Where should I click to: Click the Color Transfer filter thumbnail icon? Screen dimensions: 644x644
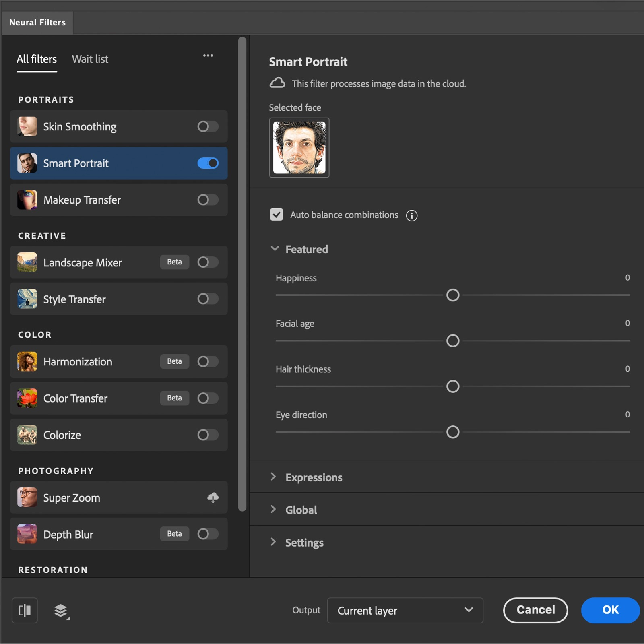coord(27,398)
